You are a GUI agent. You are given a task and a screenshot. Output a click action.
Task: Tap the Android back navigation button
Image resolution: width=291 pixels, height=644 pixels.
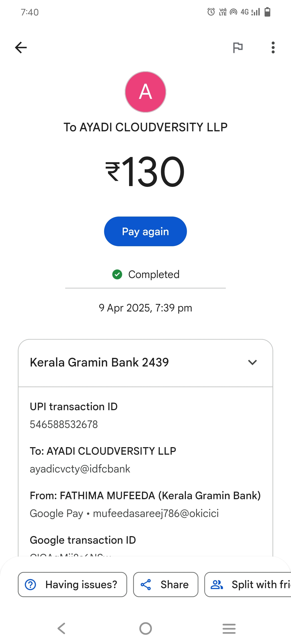click(x=61, y=628)
